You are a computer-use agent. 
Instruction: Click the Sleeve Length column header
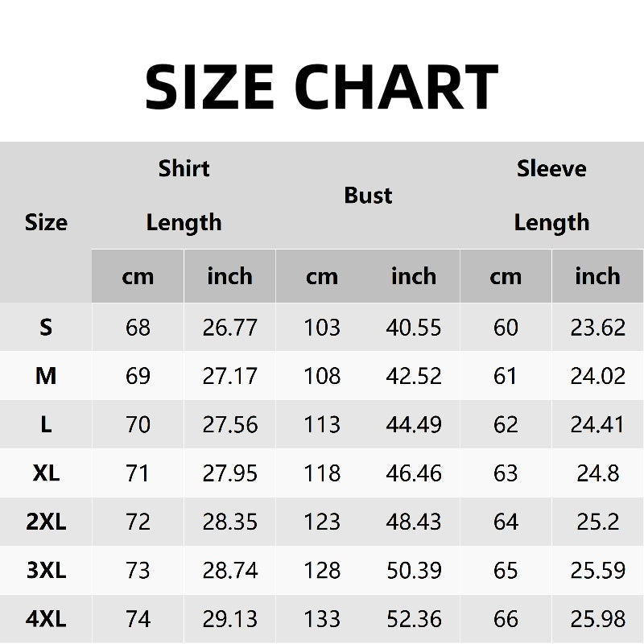(x=551, y=196)
